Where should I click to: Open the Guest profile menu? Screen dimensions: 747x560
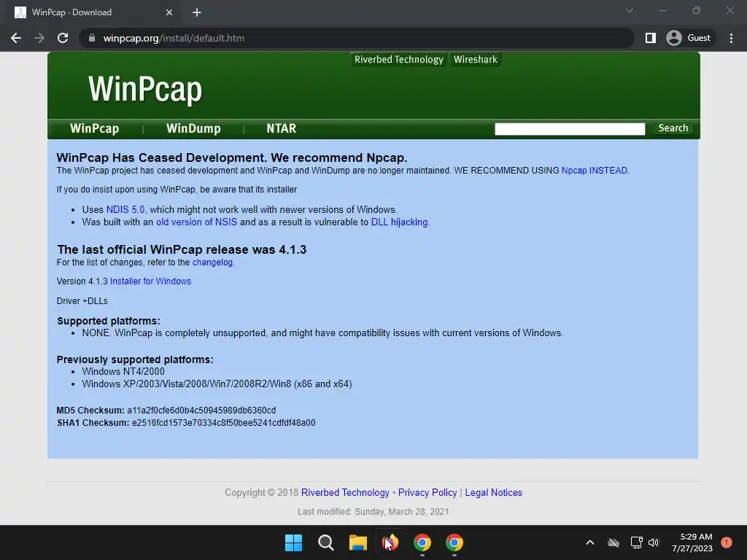689,38
